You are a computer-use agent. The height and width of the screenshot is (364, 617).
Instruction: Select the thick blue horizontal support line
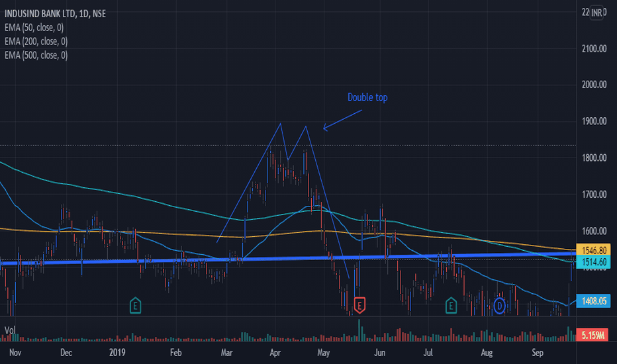(x=288, y=259)
